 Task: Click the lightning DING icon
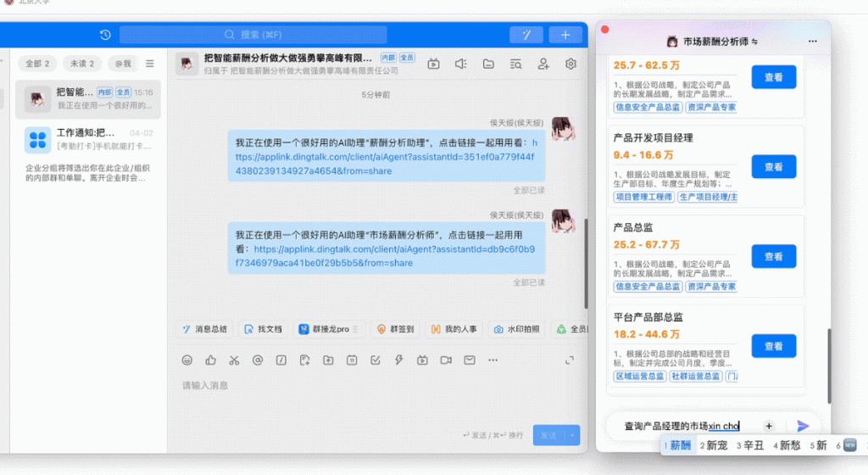point(398,360)
